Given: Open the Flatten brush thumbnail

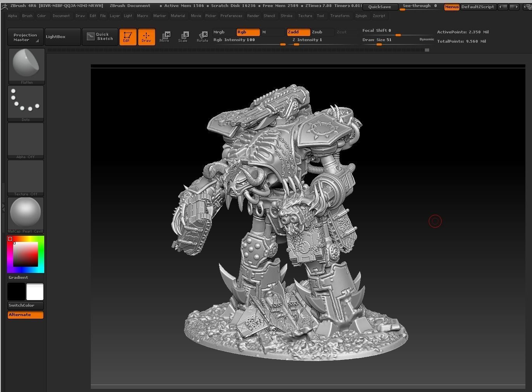Looking at the screenshot, I should [26, 66].
